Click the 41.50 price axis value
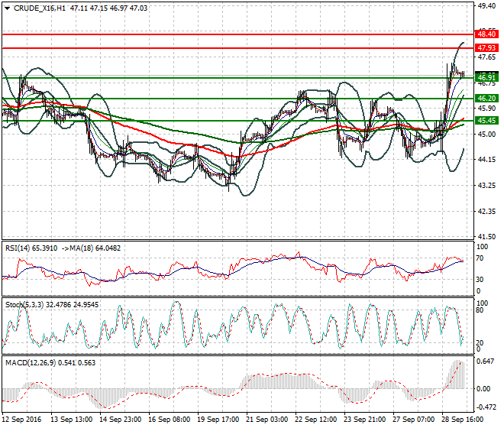The width and height of the screenshot is (504, 428). (x=486, y=236)
